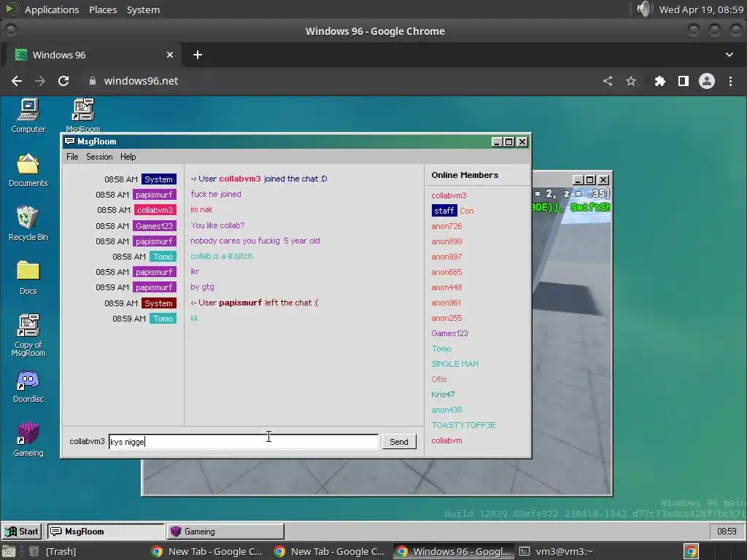Click the site lock icon in the address bar
This screenshot has height=560, width=747.
tap(93, 81)
